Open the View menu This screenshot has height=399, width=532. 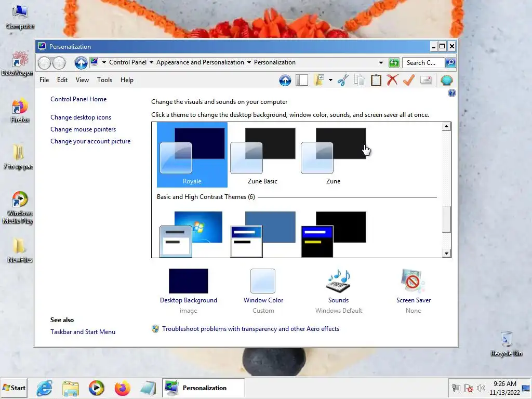pyautogui.click(x=82, y=80)
